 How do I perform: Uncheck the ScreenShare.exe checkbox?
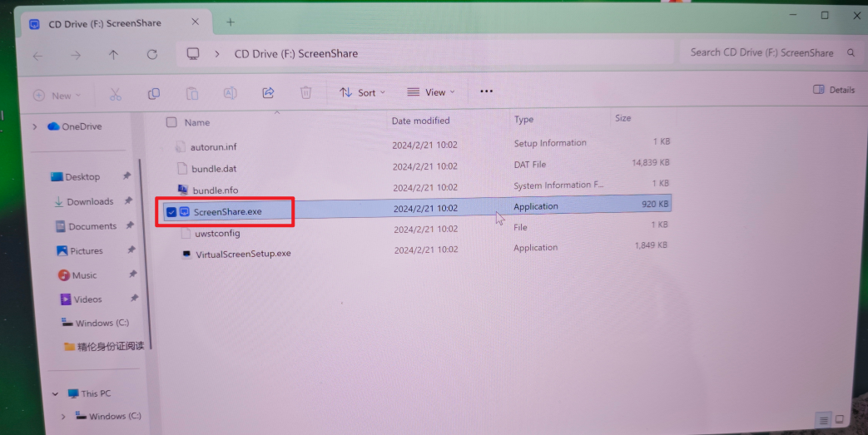click(171, 212)
